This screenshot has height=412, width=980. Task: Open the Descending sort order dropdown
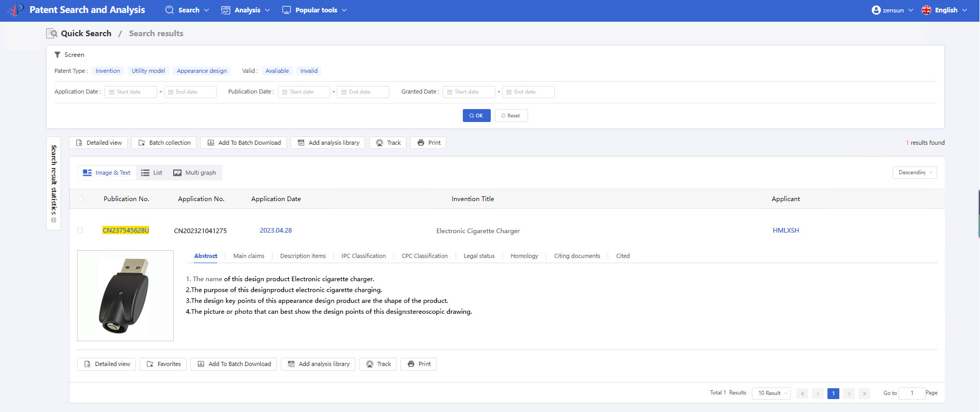point(914,173)
